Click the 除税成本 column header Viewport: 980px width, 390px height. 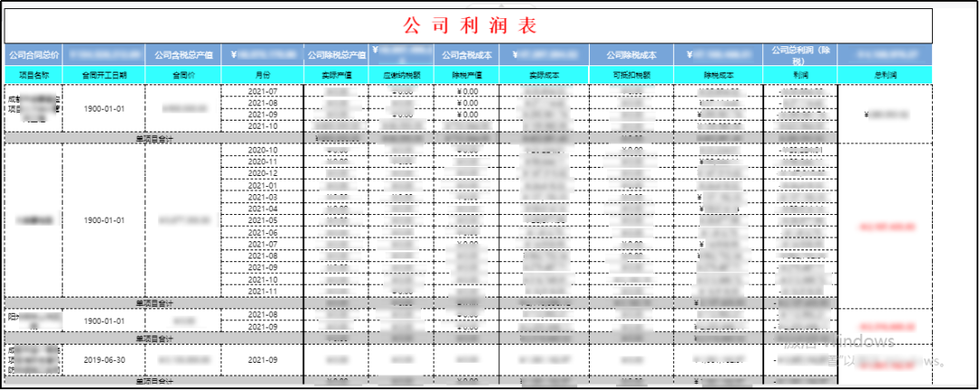pos(719,75)
